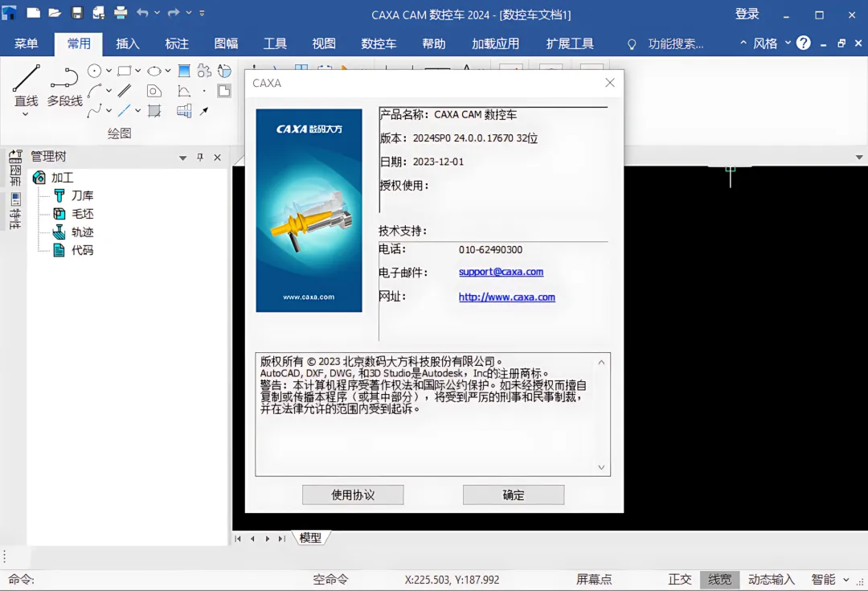The width and height of the screenshot is (868, 591).
Task: Redo the last undone action
Action: (174, 13)
